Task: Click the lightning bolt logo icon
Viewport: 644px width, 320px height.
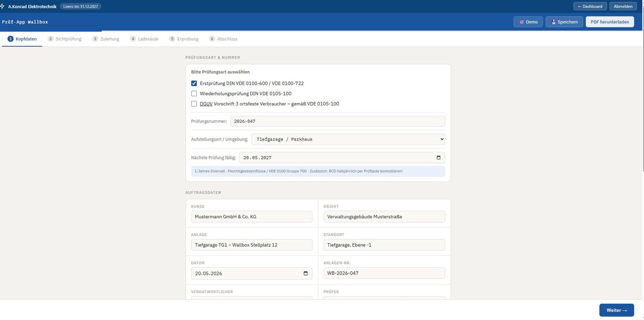Action: (2, 6)
